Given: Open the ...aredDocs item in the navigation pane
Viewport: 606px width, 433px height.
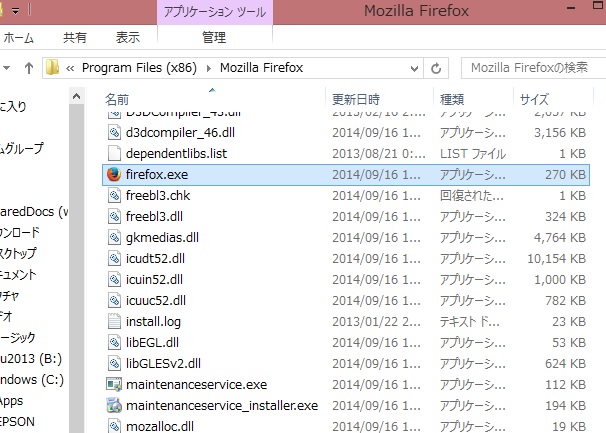Looking at the screenshot, I should click(x=34, y=212).
